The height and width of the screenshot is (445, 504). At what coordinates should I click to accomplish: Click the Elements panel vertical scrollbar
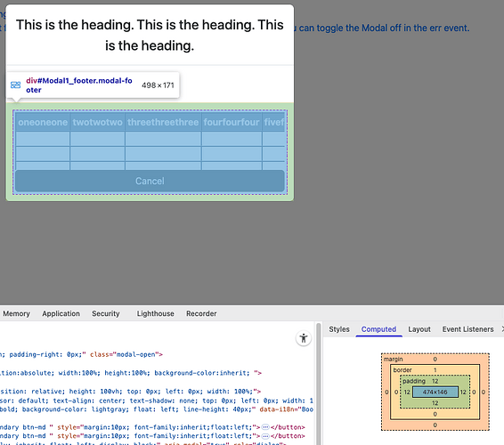point(318,384)
